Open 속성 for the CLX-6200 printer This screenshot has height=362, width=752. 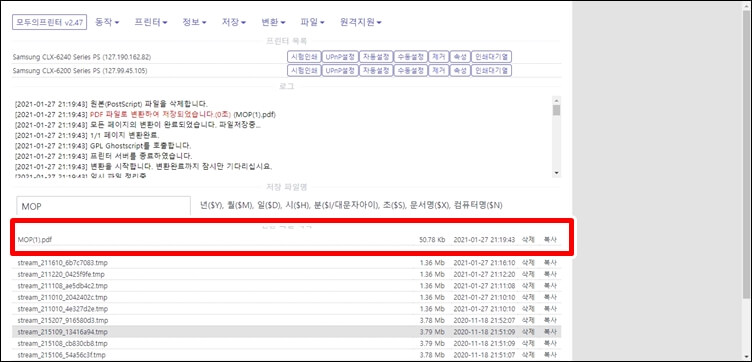pos(460,70)
